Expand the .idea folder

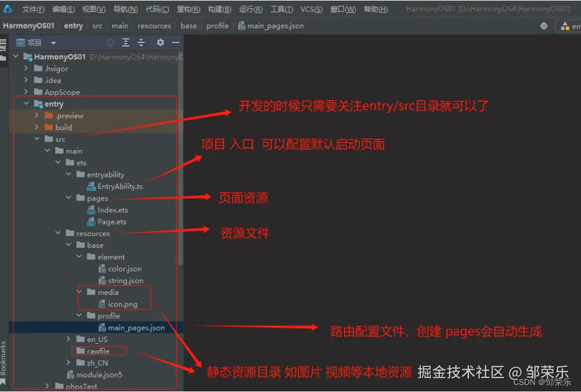click(x=26, y=80)
